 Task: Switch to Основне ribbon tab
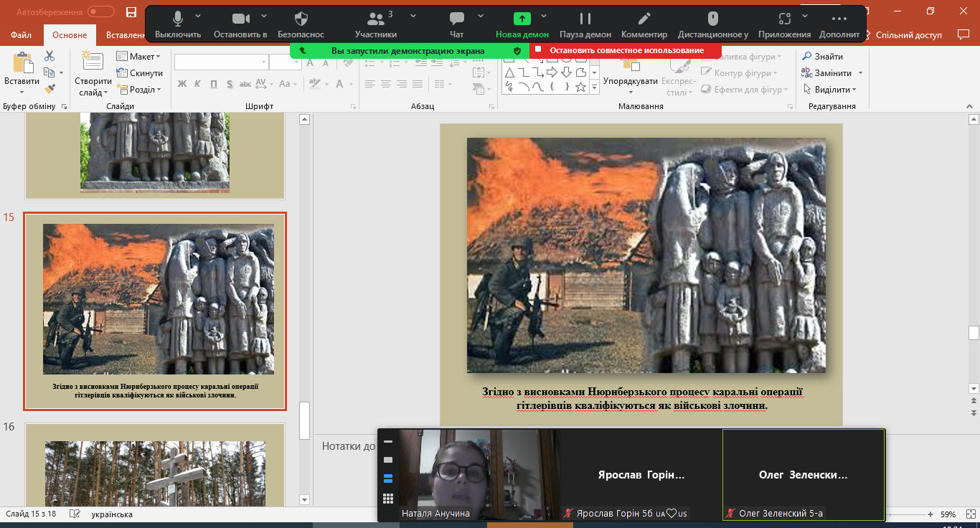click(70, 34)
